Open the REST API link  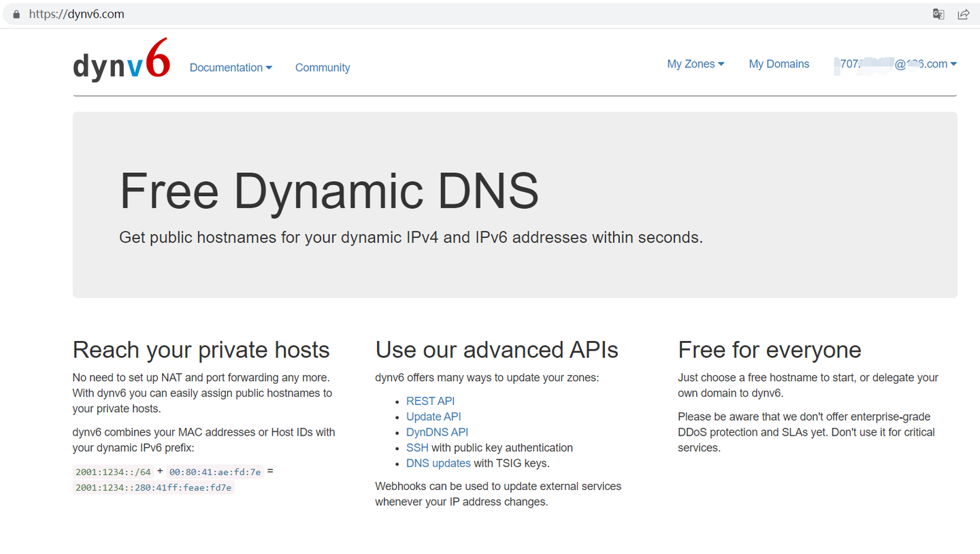point(430,401)
